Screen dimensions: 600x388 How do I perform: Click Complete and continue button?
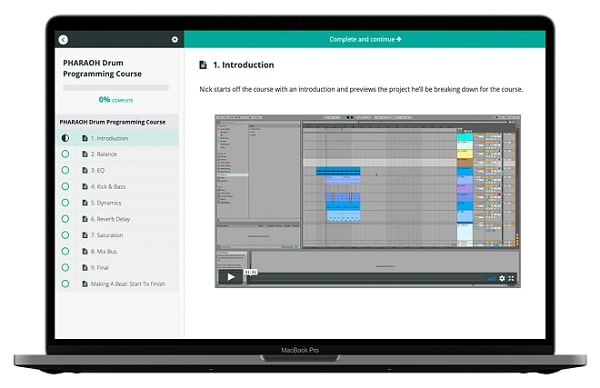[365, 39]
